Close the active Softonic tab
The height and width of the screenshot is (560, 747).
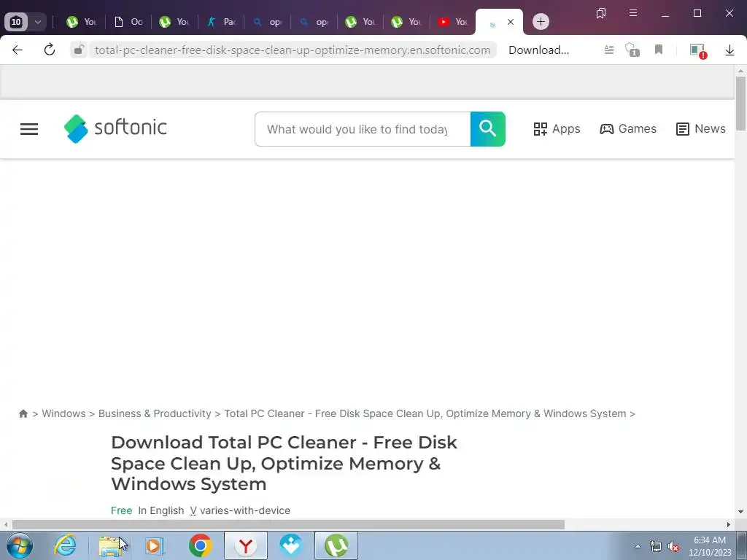[x=510, y=22]
